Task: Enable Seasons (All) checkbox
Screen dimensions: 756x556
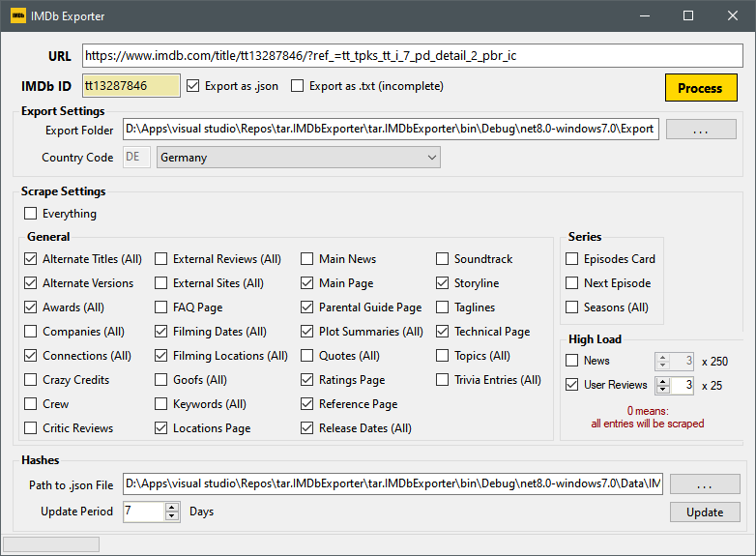Action: pos(571,307)
